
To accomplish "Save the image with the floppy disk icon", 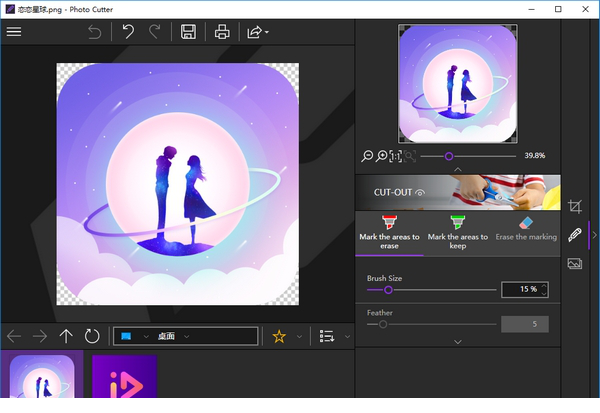I will pos(188,32).
